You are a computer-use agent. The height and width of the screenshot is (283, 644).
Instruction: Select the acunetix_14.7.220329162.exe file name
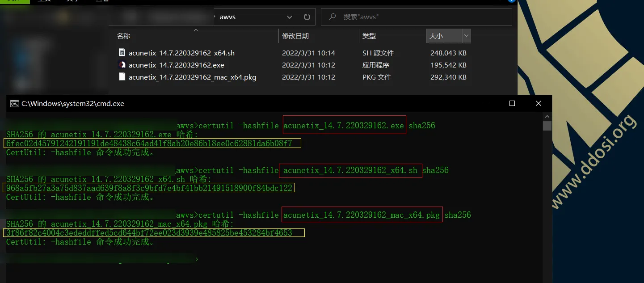click(176, 65)
